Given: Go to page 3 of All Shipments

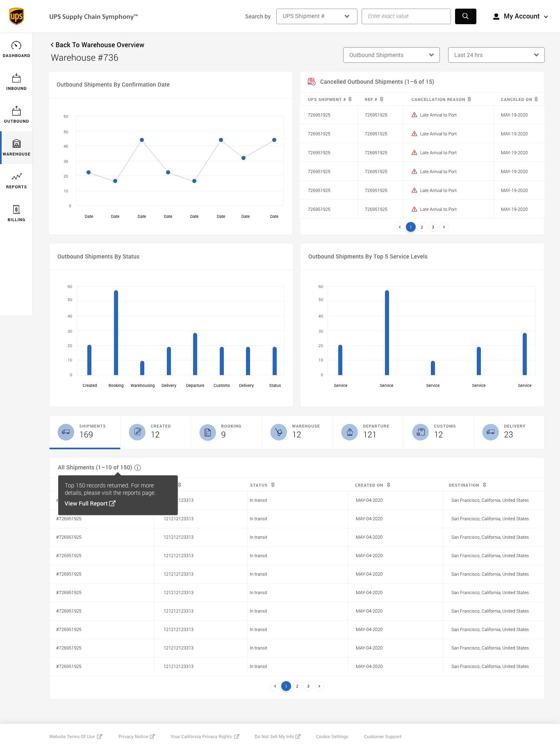Looking at the screenshot, I should (x=308, y=686).
